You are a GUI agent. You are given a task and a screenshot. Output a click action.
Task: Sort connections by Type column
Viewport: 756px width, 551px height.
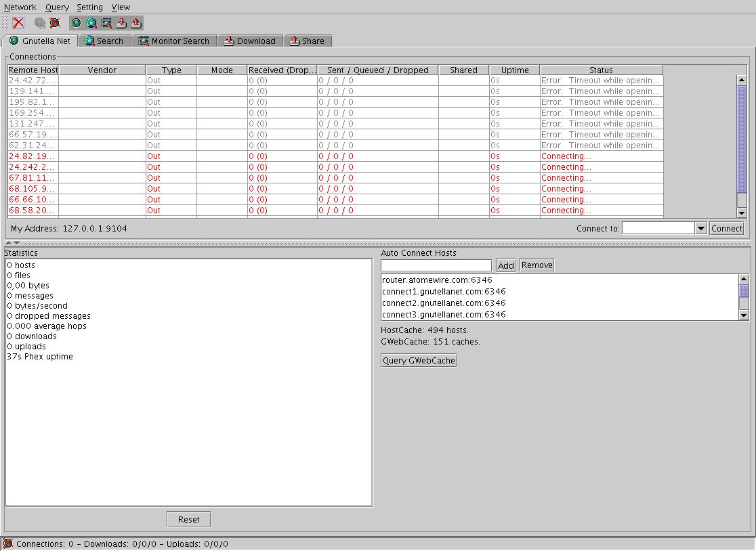[x=171, y=70]
